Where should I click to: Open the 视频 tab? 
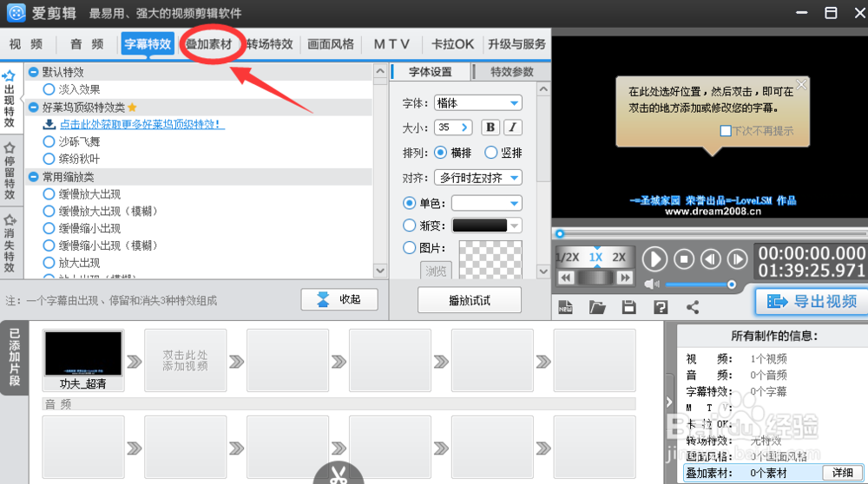[26, 44]
